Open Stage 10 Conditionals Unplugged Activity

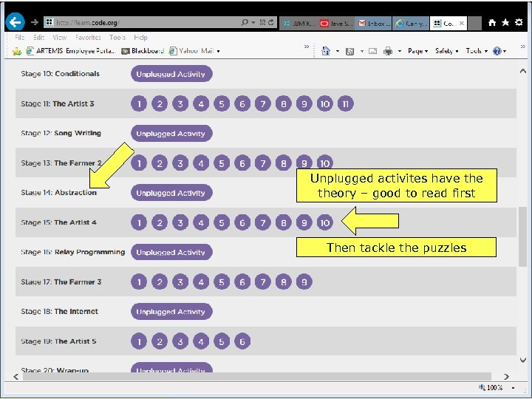point(171,74)
